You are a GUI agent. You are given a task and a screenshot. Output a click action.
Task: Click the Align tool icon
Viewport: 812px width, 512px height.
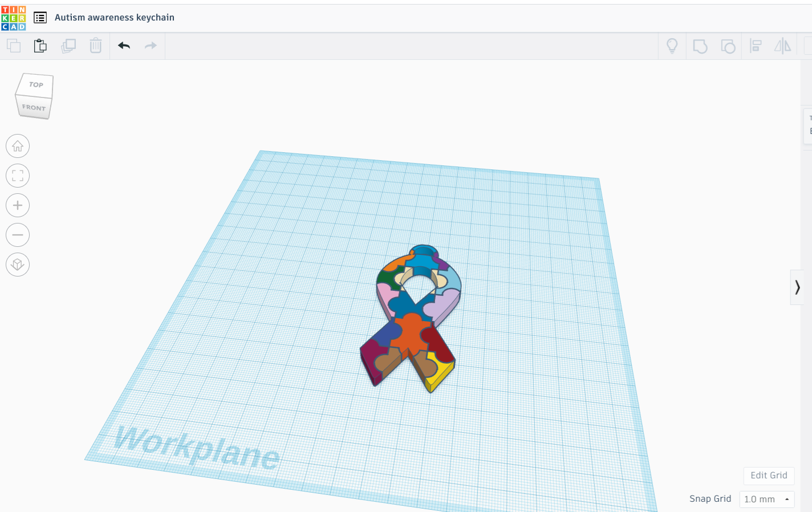[x=756, y=46]
